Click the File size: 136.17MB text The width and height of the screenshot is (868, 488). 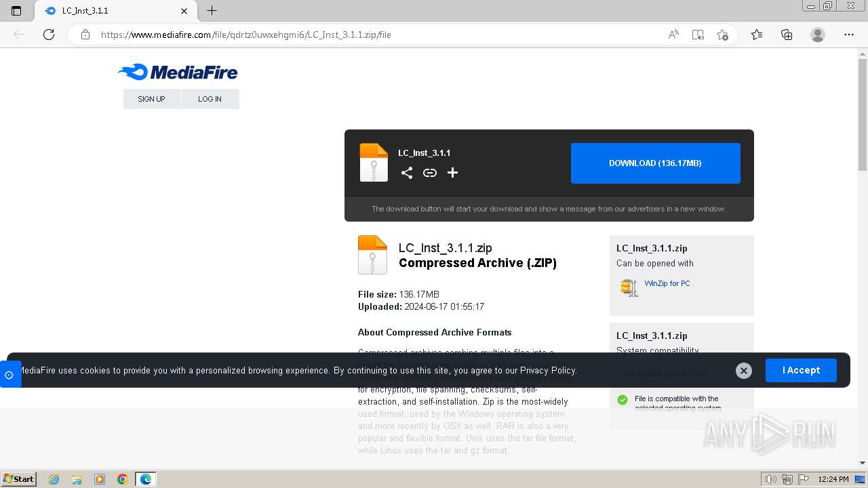399,294
